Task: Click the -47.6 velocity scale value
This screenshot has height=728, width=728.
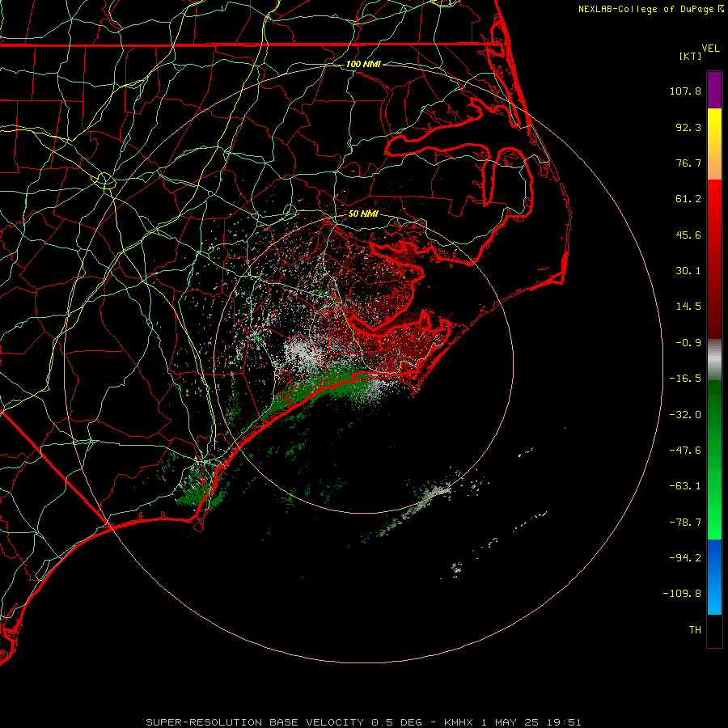Action: [685, 451]
